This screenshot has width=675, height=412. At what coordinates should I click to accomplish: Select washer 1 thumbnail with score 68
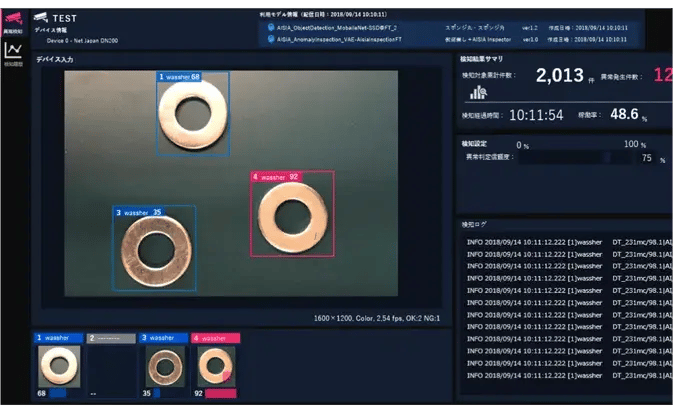point(58,366)
